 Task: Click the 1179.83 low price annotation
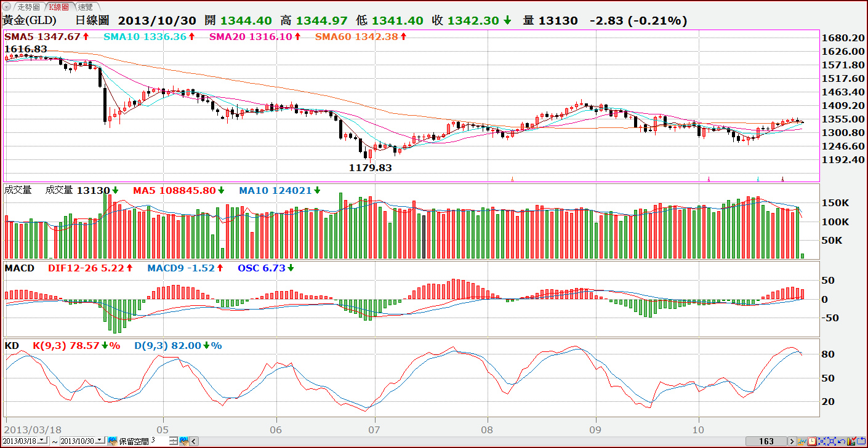(371, 167)
